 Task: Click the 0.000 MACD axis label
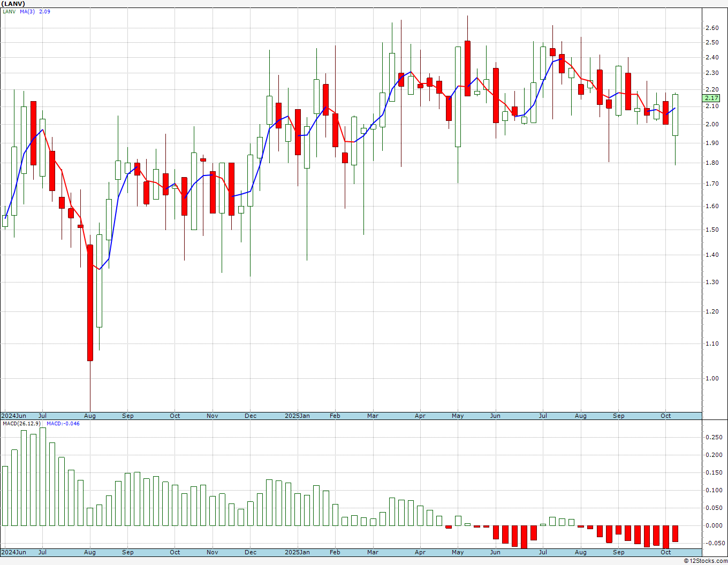(714, 525)
